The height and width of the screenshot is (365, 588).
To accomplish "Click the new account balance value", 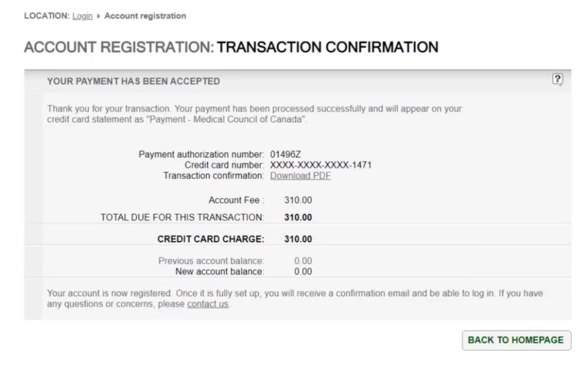I will (x=303, y=271).
